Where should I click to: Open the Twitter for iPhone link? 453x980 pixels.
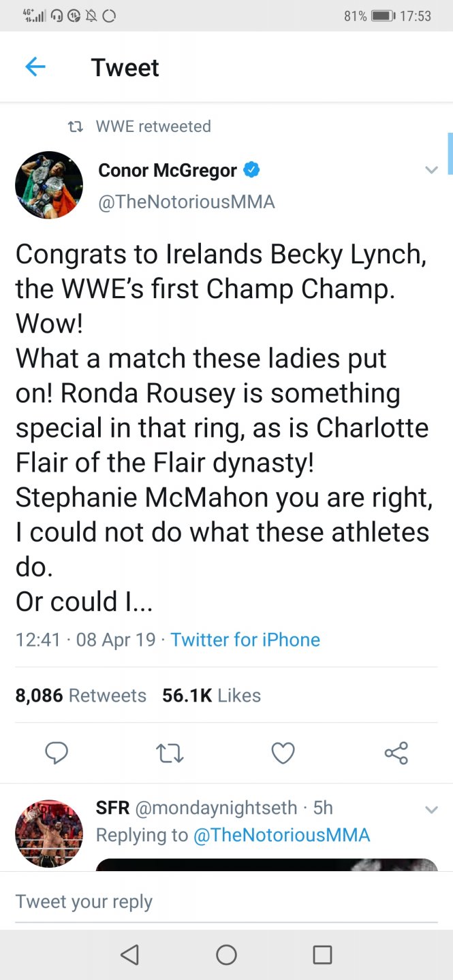245,640
